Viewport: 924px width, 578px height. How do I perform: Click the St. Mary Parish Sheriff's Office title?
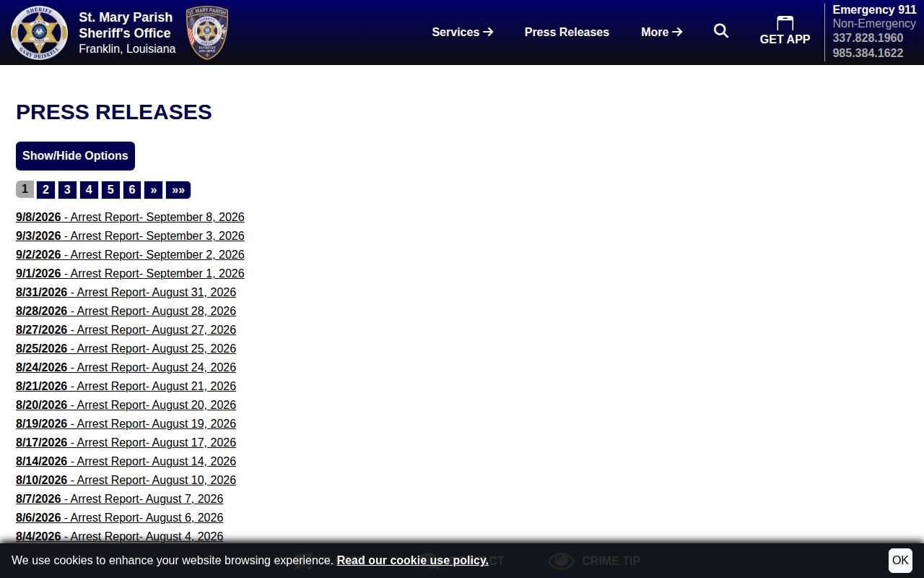tap(126, 25)
